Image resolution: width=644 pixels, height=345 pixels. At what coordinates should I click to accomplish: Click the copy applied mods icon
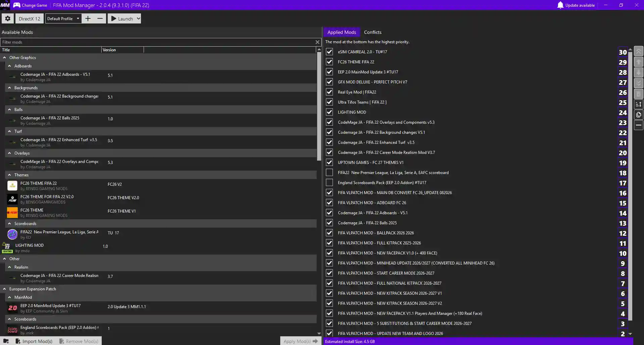click(x=638, y=115)
